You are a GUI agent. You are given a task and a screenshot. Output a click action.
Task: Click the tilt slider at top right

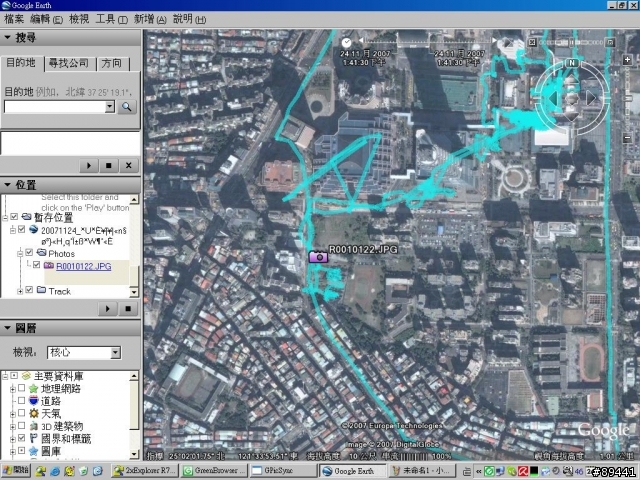tap(571, 42)
